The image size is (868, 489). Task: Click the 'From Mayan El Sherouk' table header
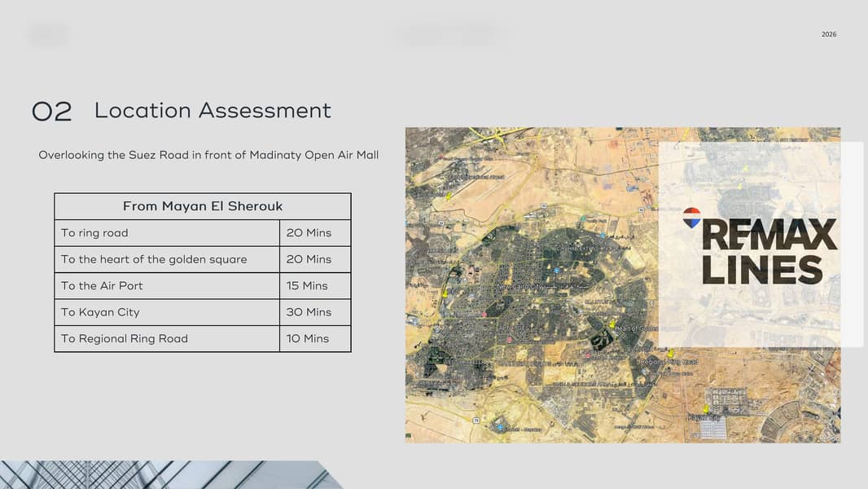203,206
